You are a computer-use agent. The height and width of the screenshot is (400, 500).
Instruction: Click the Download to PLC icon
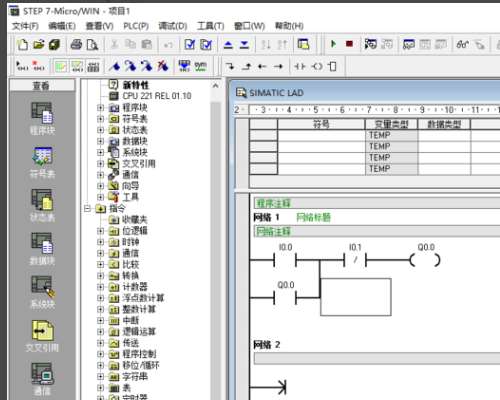click(244, 44)
